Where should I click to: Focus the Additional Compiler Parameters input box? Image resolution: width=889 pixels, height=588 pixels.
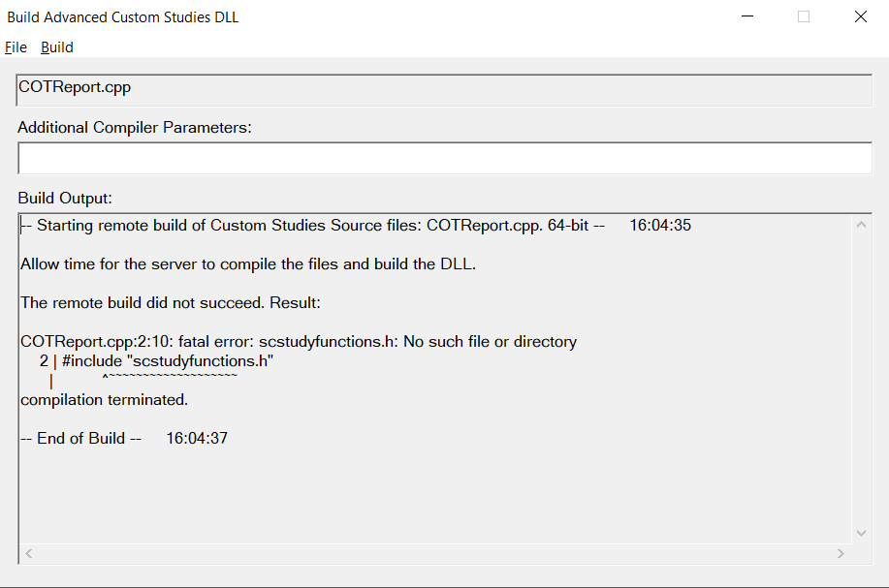444,158
